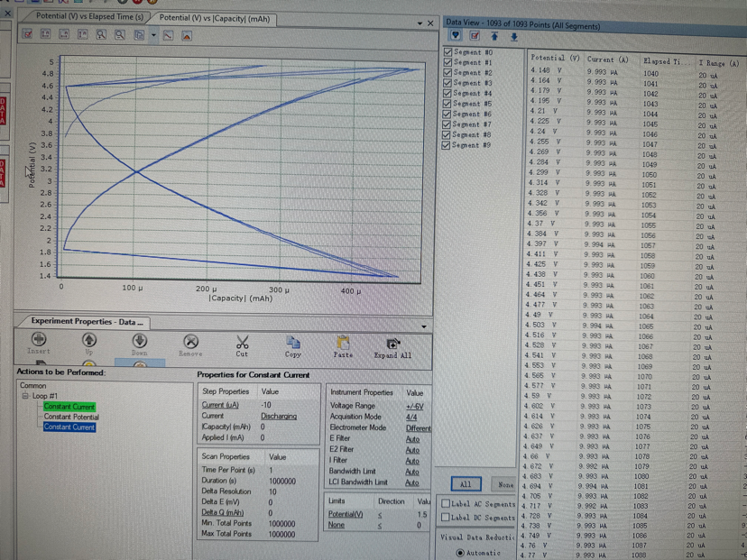This screenshot has height=560, width=747.
Task: Click the Remove action icon
Action: point(190,342)
